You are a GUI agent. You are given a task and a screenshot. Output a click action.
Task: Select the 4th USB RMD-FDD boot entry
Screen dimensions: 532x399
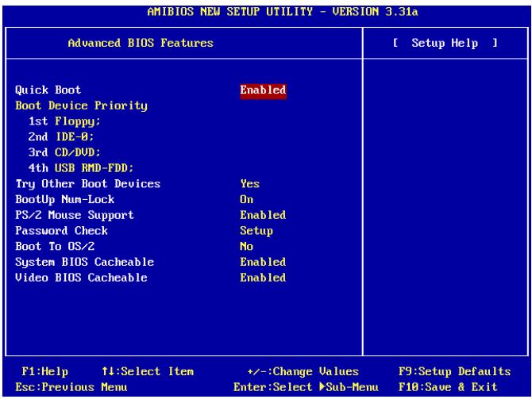click(x=81, y=168)
